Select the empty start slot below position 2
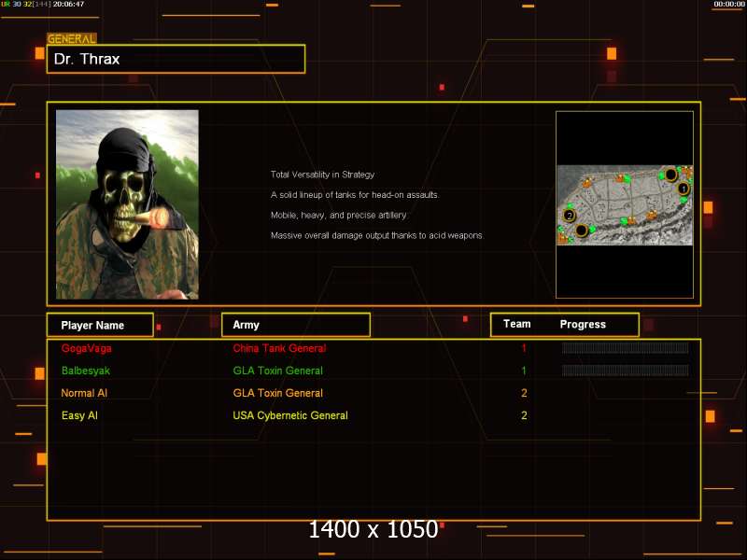 pos(581,230)
